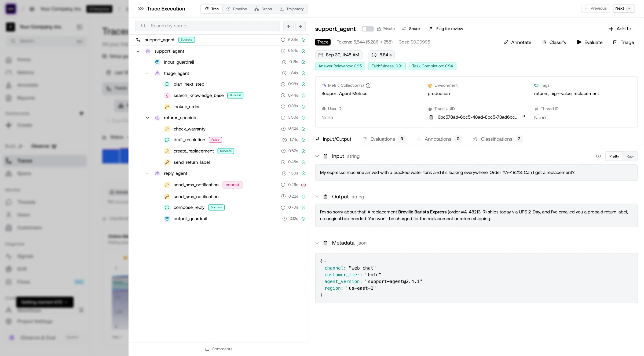The image size is (644, 356).
Task: Copy the Output via clipboard icon
Action: coord(325,197)
